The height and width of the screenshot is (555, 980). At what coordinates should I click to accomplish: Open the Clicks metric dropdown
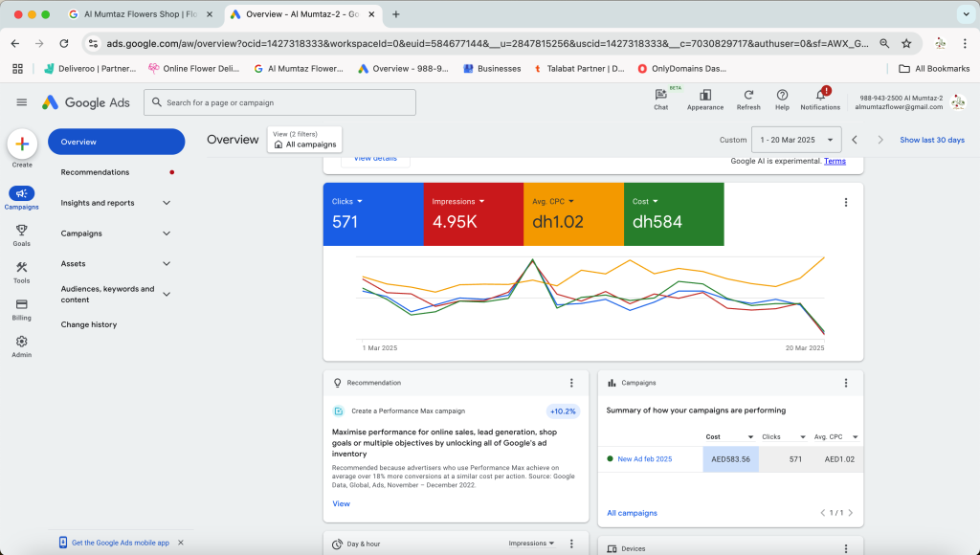[x=346, y=201]
